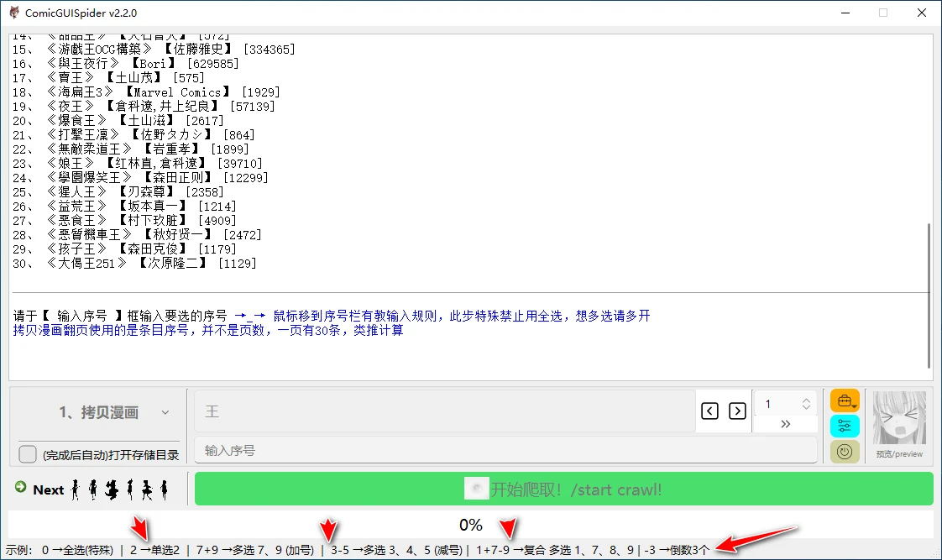Click the orange toolbox icon button
Screen dimensions: 942x560
(845, 400)
